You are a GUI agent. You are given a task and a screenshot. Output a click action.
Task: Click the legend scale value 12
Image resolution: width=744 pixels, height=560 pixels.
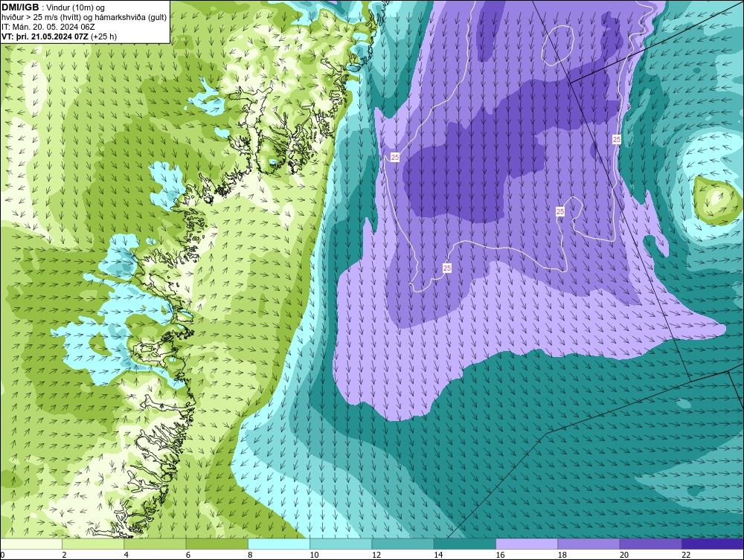point(376,556)
